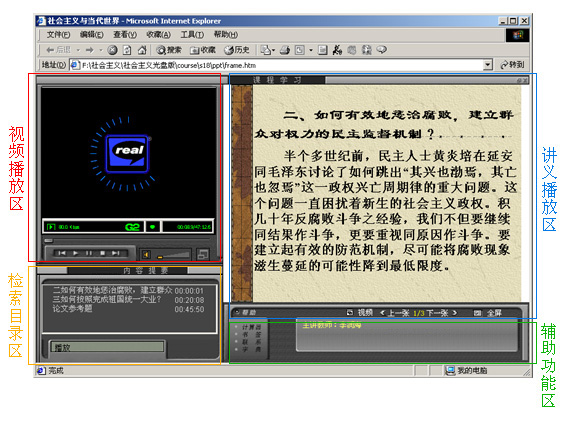Click the slide counter 1/3
The image size is (571, 426).
418,313
